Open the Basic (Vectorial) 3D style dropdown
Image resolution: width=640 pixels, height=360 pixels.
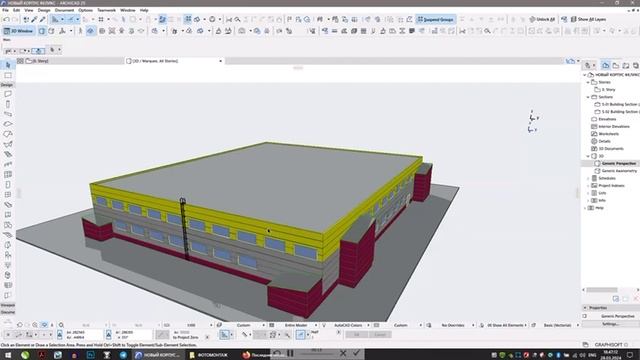557,325
